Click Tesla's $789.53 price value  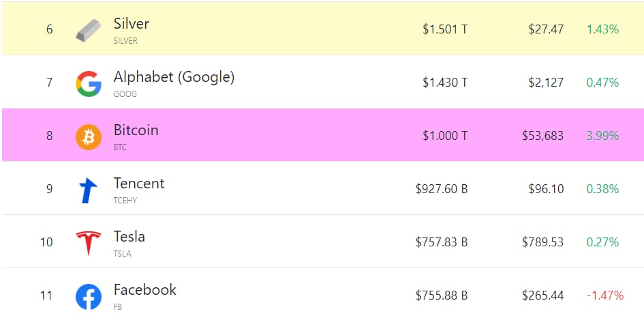pyautogui.click(x=542, y=242)
